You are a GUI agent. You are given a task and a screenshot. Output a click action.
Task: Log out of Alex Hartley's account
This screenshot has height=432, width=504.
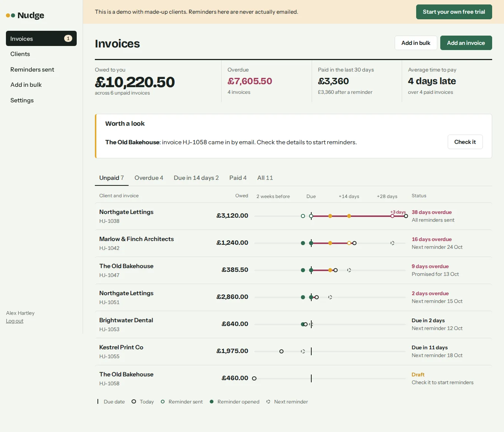pos(14,321)
